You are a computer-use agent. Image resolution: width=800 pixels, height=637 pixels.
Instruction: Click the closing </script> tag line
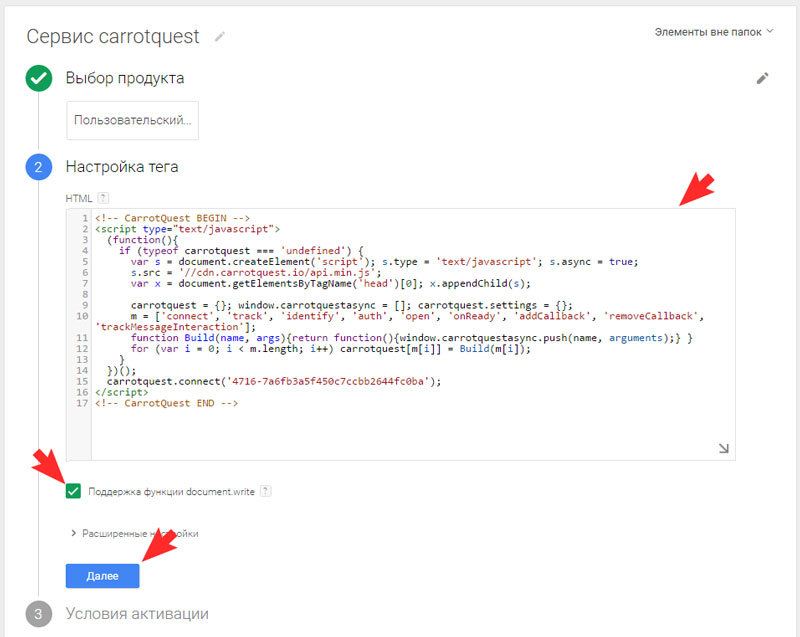(x=121, y=393)
